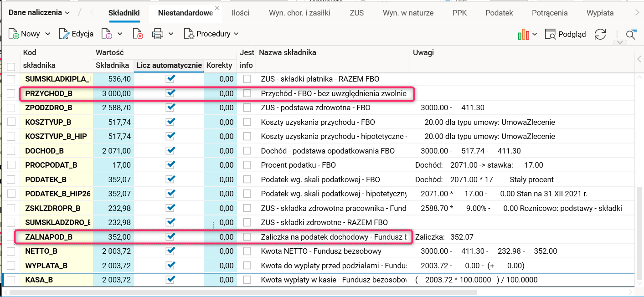Image resolution: width=644 pixels, height=297 pixels.
Task: Click the horizontal scrollbar at the bottom
Action: click(242, 292)
